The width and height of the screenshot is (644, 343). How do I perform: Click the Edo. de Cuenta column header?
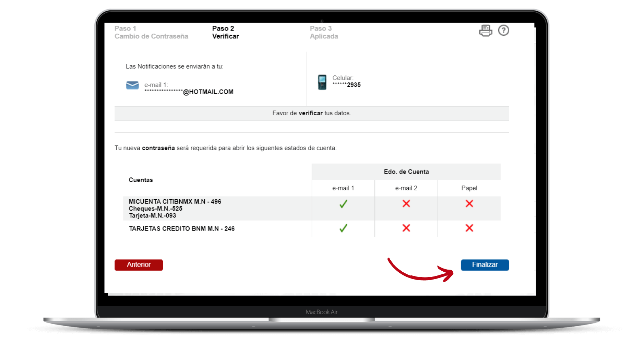pos(406,172)
